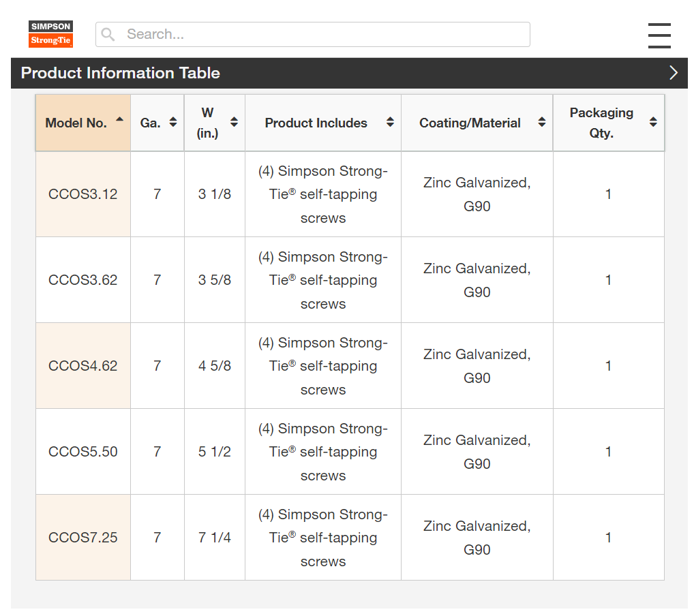Select model CCOS3.62 cell
The image size is (694, 616).
pos(83,280)
